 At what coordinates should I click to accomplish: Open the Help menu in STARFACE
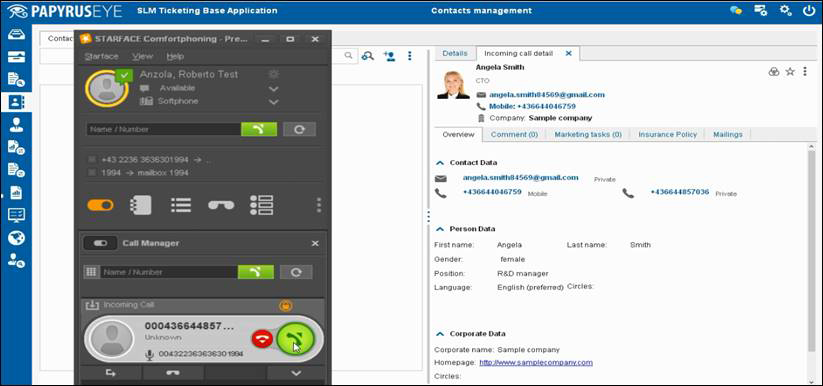click(175, 56)
